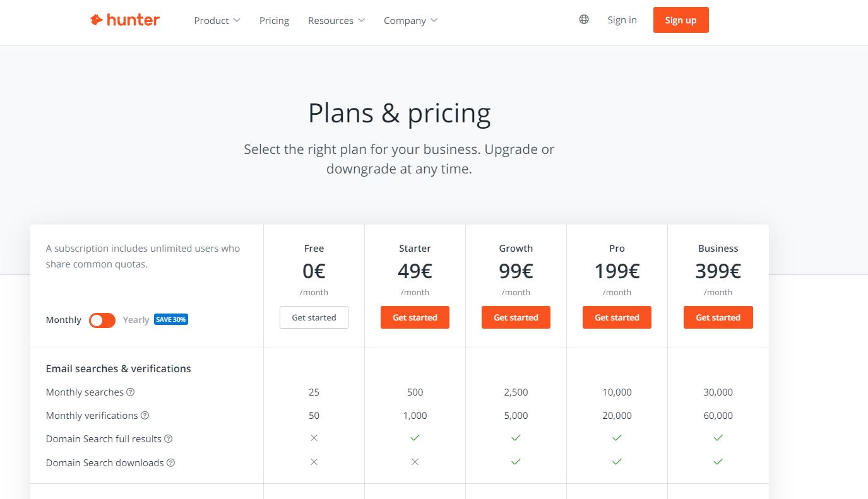
Task: Expand the Resources dropdown menu
Action: point(336,20)
